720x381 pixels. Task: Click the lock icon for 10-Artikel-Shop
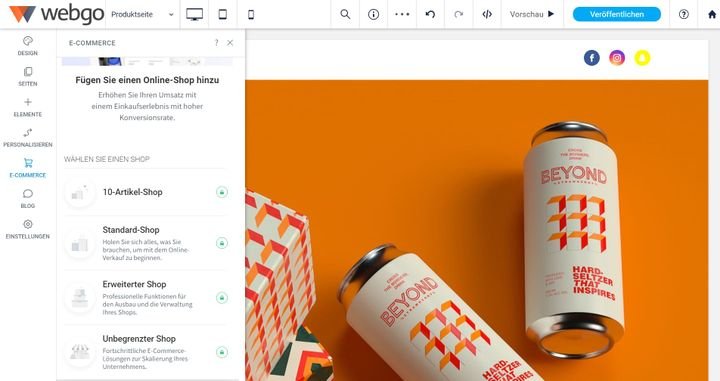tap(222, 192)
